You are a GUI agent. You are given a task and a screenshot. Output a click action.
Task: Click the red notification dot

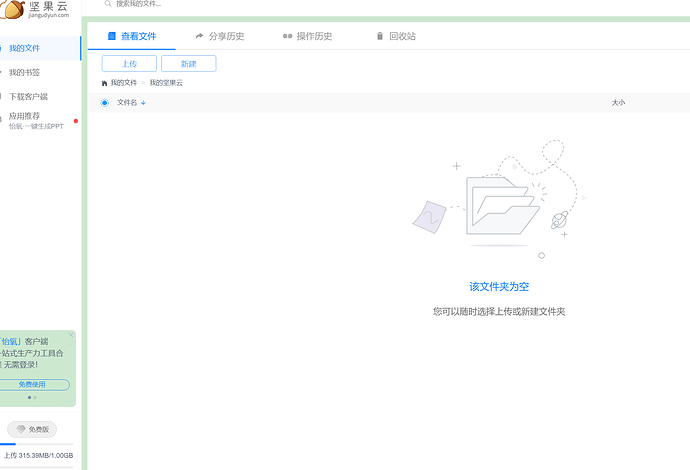point(76,121)
